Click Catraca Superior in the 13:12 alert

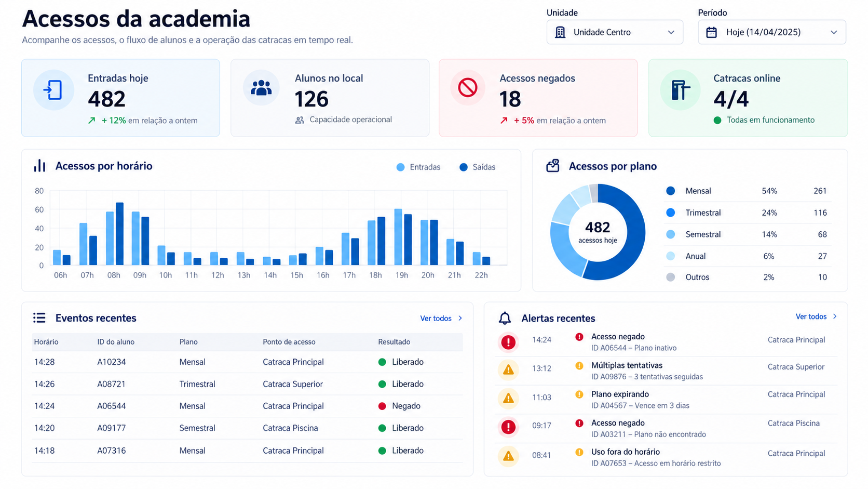coord(796,367)
